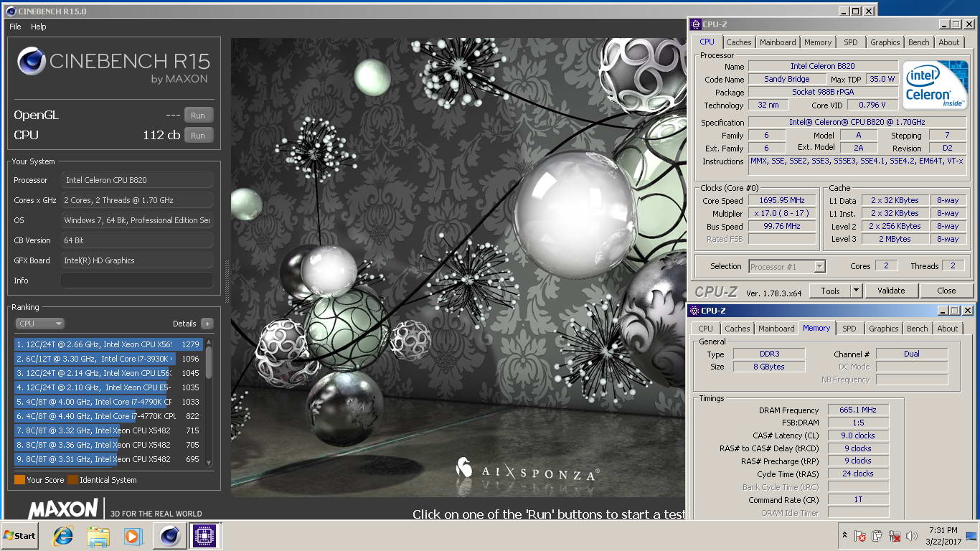Open Caches tab in bottom CPU-Z window

click(x=738, y=329)
